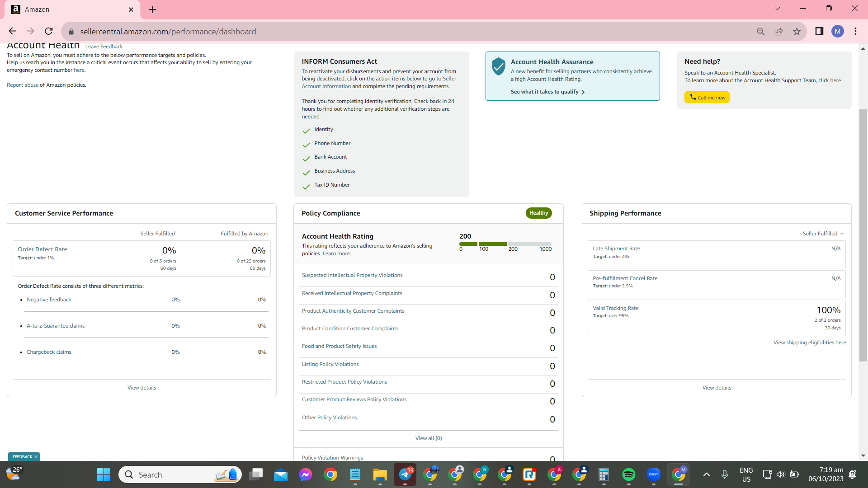The height and width of the screenshot is (488, 868).
Task: Open Restricted Product Policy Violations
Action: pos(344,382)
